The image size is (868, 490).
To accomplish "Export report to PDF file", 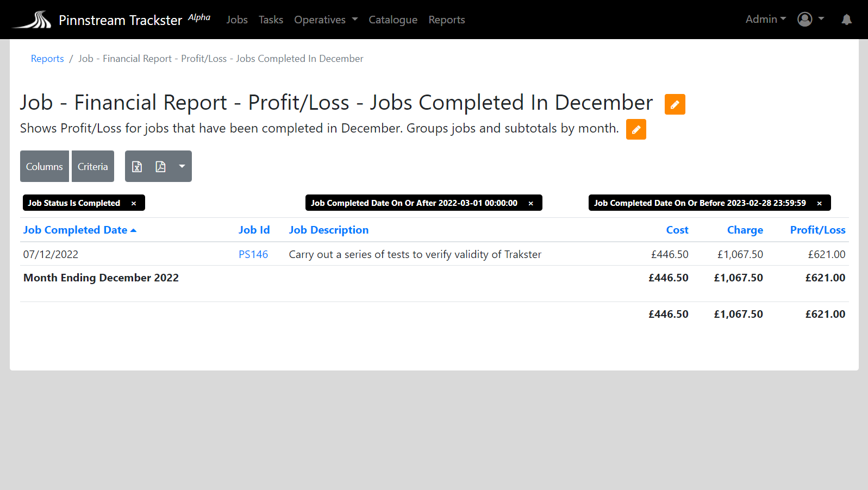I will pyautogui.click(x=160, y=167).
